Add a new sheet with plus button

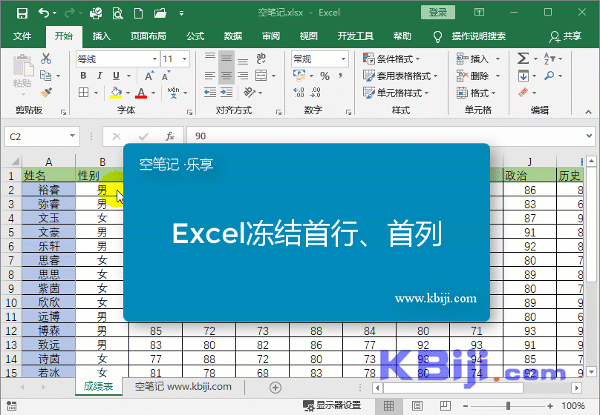pyautogui.click(x=275, y=387)
